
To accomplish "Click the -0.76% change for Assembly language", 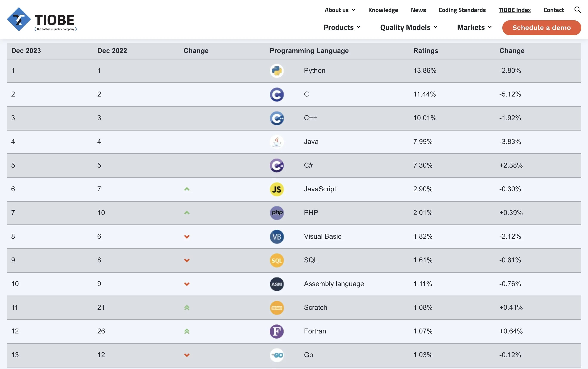I will [510, 283].
